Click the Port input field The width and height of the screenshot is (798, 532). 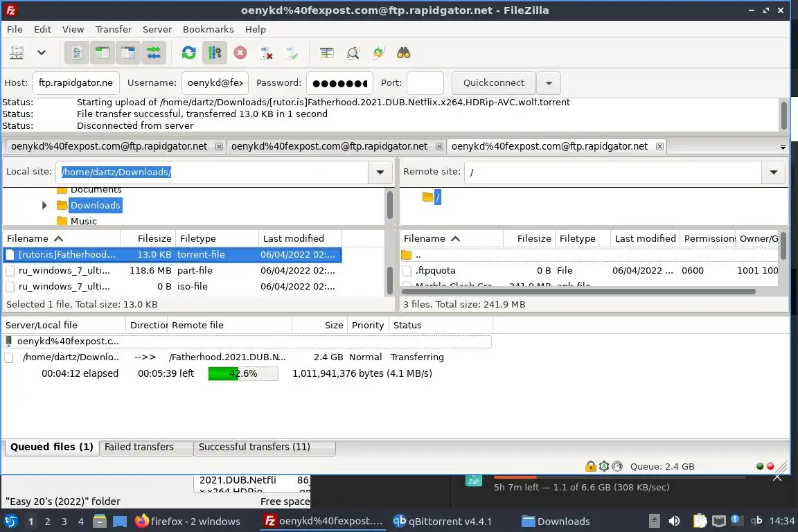click(425, 82)
